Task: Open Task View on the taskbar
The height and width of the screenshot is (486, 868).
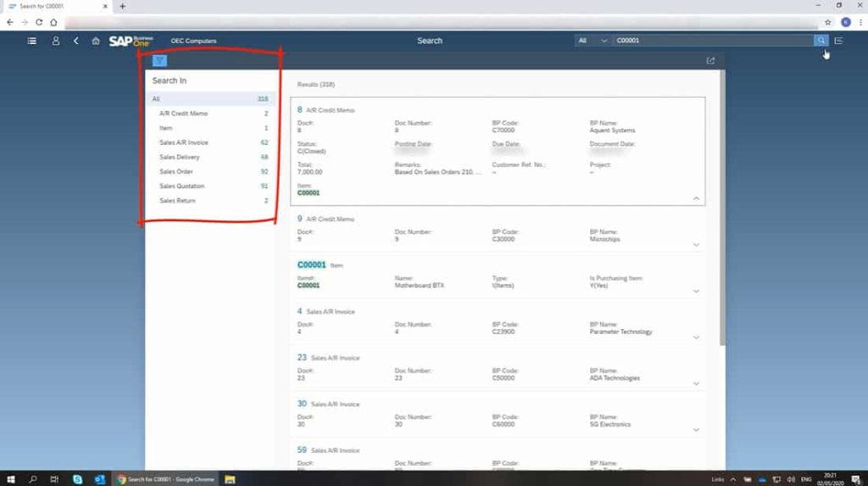Action: 54,479
